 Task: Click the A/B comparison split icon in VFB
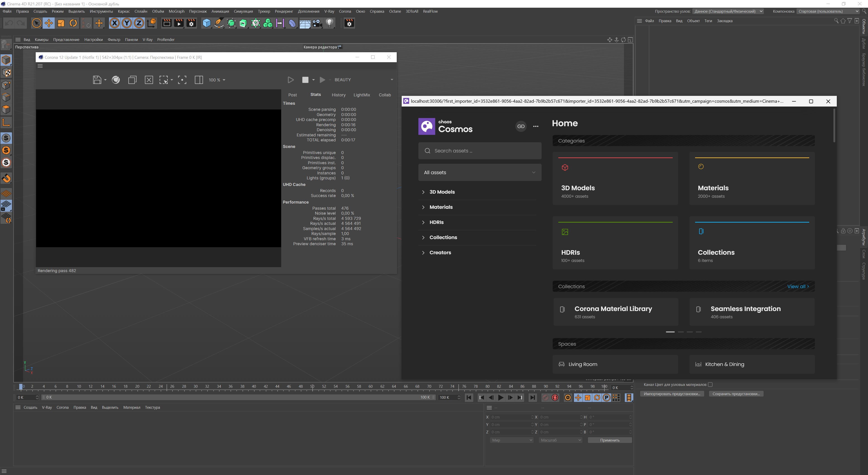click(x=199, y=80)
